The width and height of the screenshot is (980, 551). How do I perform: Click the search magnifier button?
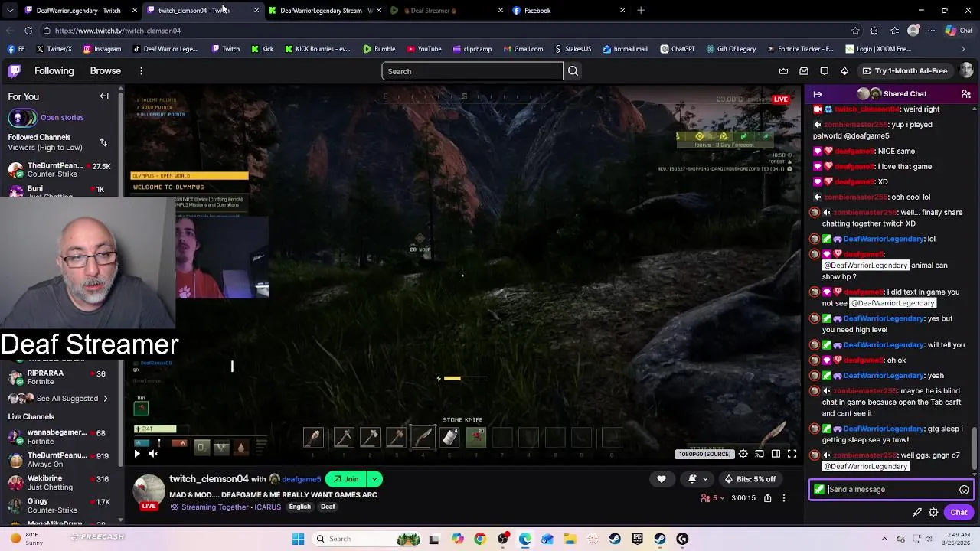(x=573, y=71)
